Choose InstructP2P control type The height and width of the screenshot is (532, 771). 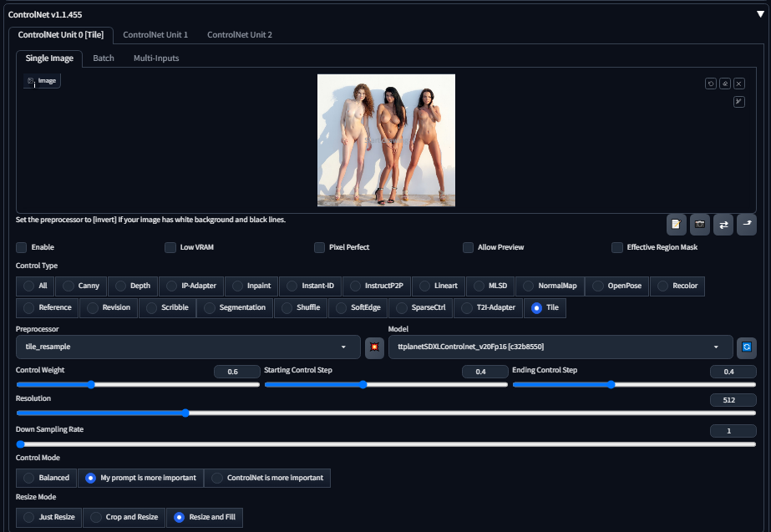point(377,286)
